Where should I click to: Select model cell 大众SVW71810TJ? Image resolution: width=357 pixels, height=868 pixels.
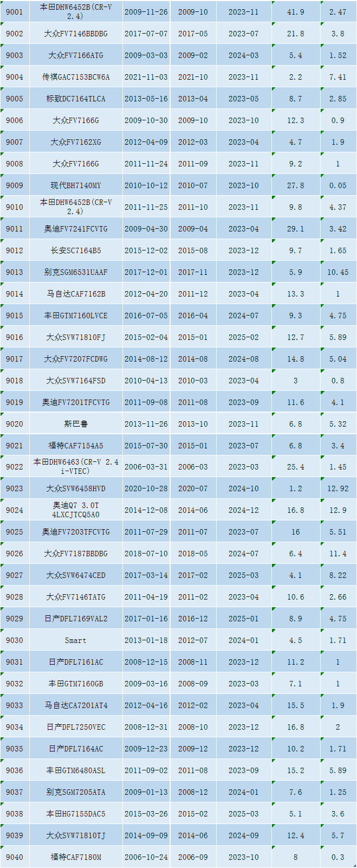[76, 835]
